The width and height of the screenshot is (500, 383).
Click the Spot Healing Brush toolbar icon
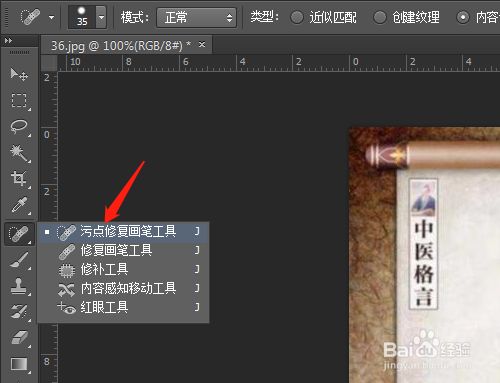19,234
